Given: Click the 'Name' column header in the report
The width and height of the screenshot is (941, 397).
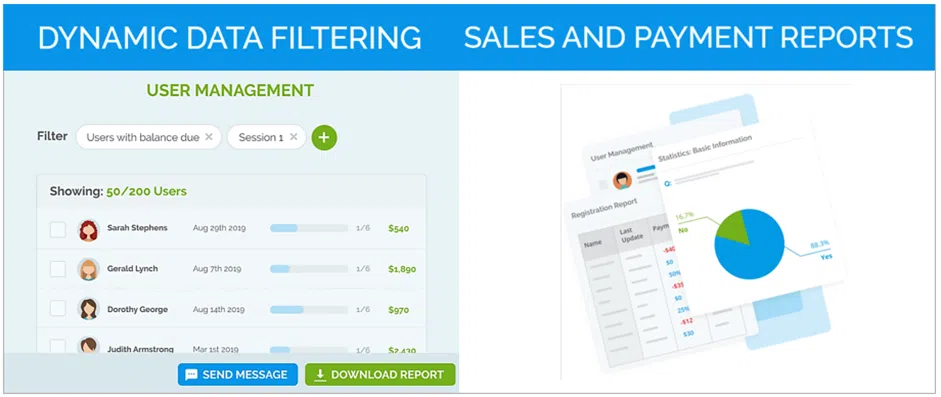Looking at the screenshot, I should click(593, 244).
